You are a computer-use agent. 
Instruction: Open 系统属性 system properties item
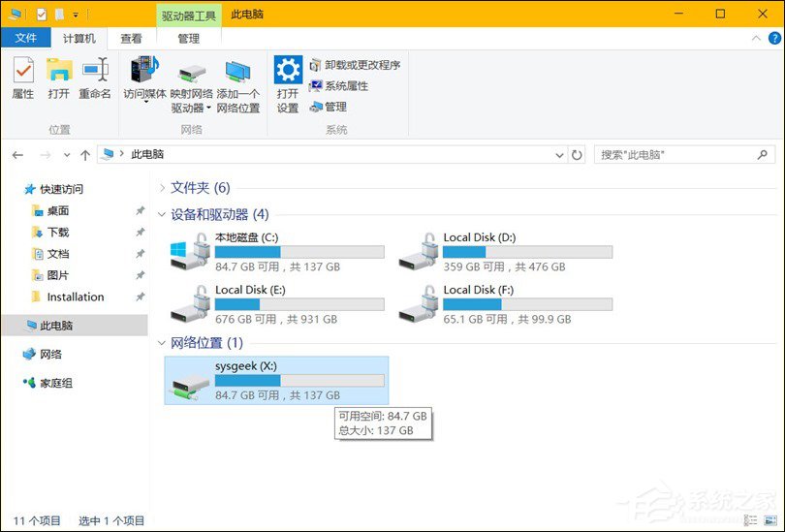coord(339,86)
